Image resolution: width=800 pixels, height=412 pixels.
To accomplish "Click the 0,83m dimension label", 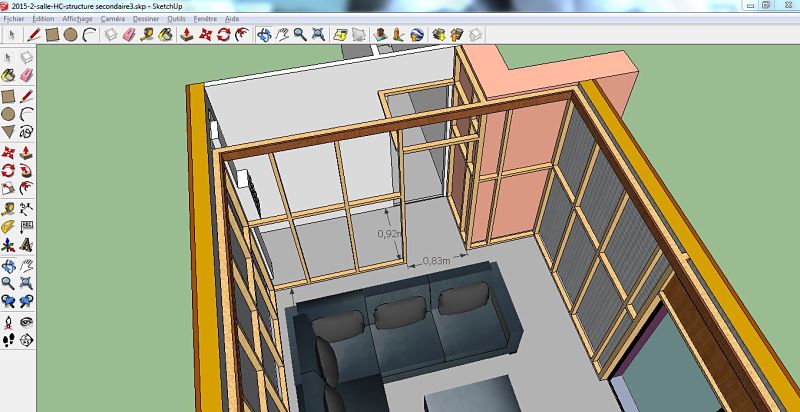I will point(436,260).
